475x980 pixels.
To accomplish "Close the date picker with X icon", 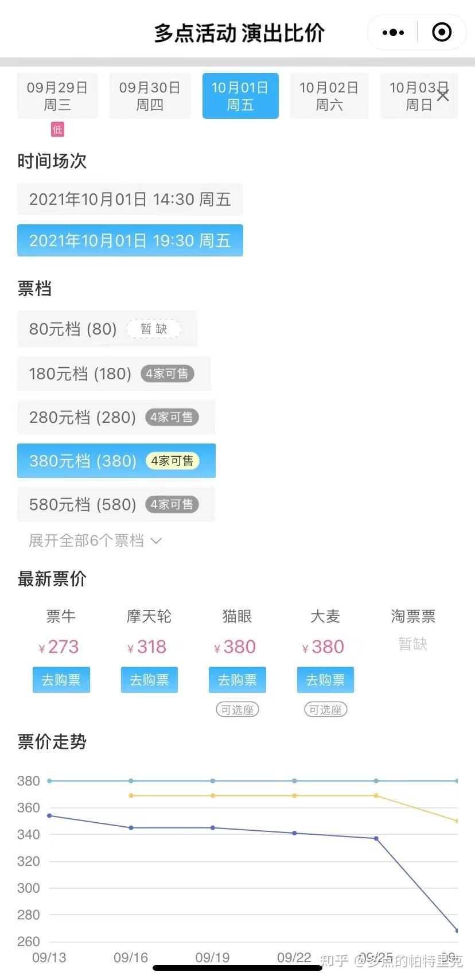I will pos(443,95).
